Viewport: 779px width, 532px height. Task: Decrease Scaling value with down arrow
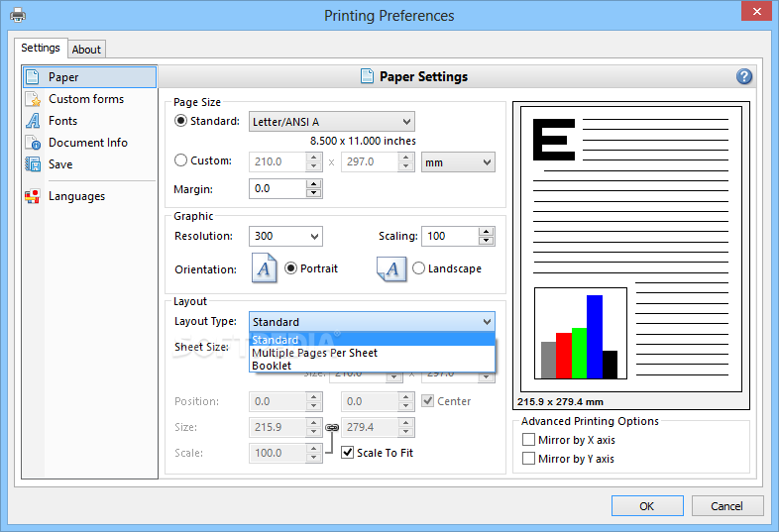(x=487, y=241)
